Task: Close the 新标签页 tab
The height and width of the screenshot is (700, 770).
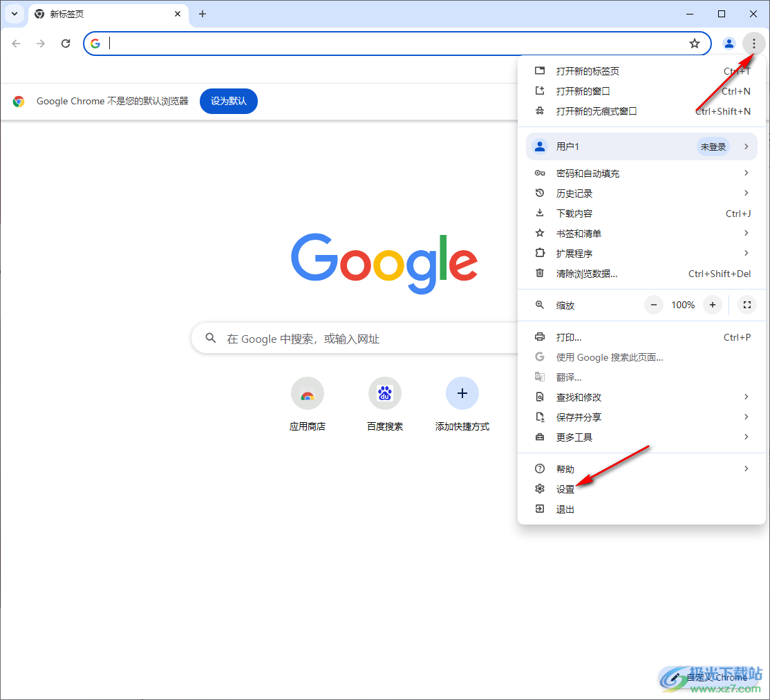Action: pos(178,14)
